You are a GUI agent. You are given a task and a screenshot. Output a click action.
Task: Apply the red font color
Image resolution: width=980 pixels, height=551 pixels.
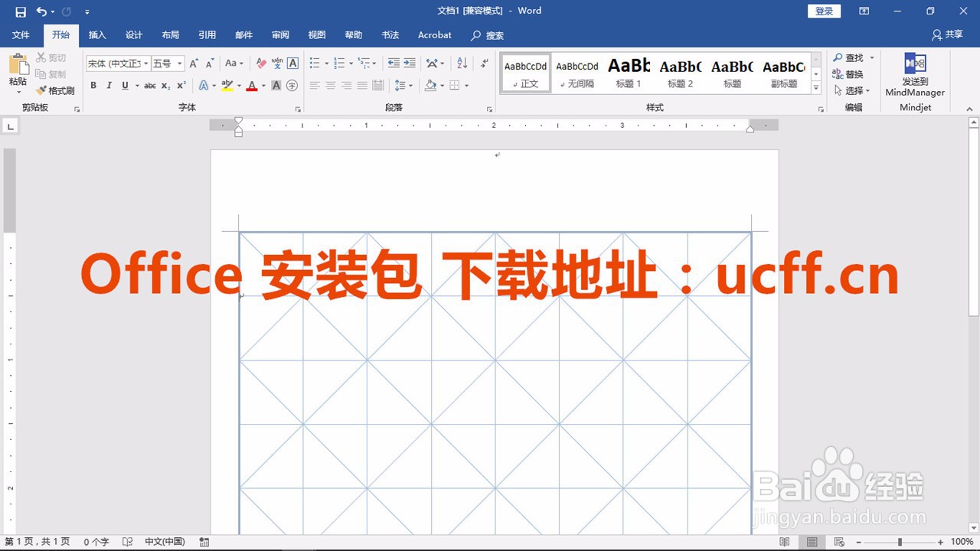tap(251, 86)
